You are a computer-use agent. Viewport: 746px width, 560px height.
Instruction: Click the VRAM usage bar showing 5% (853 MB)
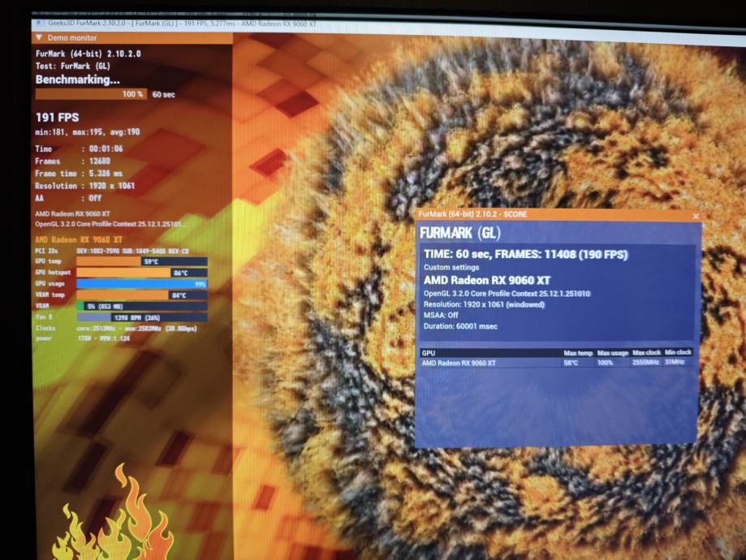click(x=142, y=307)
